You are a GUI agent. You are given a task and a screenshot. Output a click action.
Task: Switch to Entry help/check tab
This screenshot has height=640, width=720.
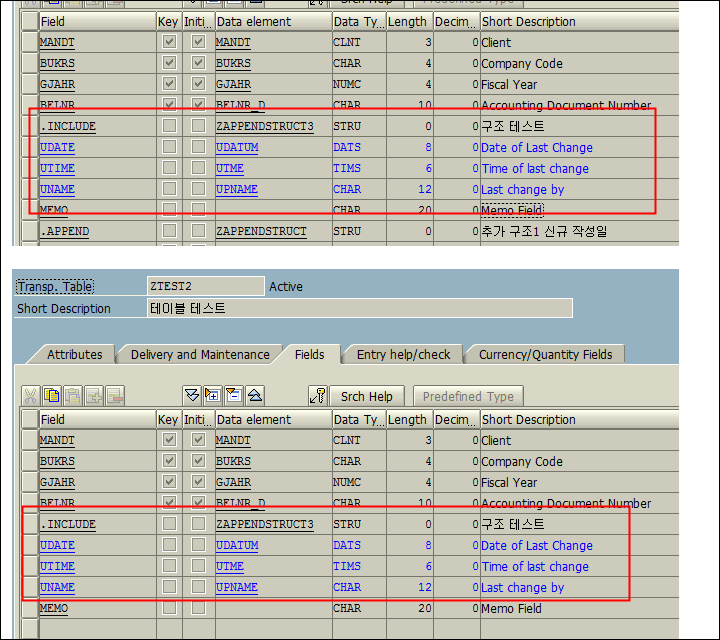click(x=403, y=354)
